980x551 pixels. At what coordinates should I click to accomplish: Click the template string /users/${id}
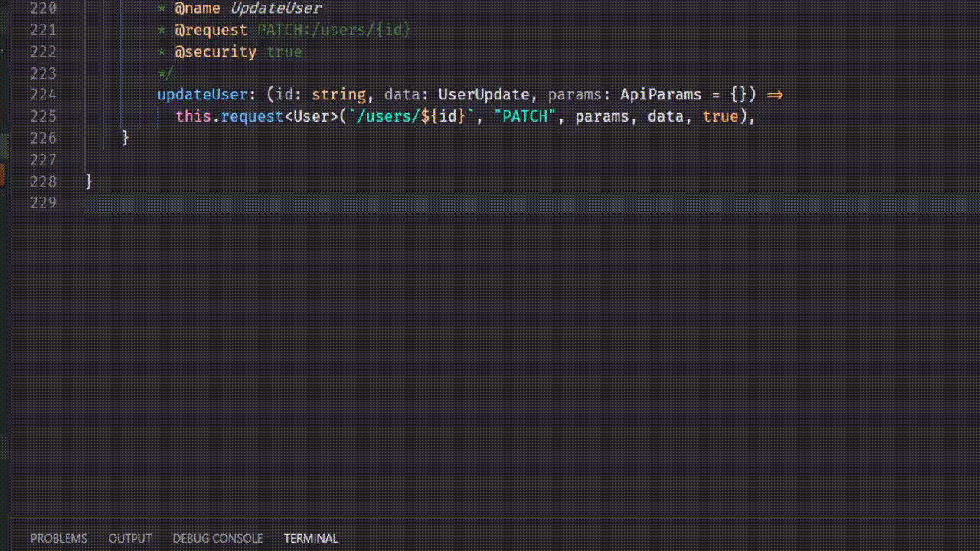(410, 116)
